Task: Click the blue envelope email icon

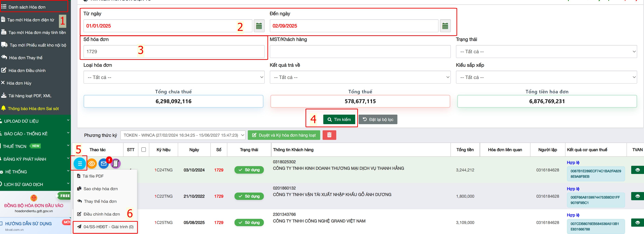Action: pyautogui.click(x=103, y=164)
